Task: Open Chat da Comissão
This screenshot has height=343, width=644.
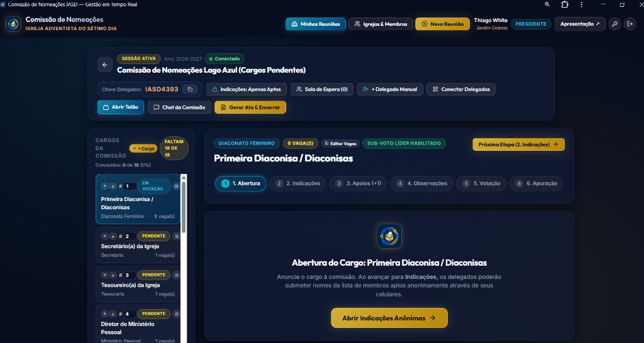Action: (x=179, y=107)
